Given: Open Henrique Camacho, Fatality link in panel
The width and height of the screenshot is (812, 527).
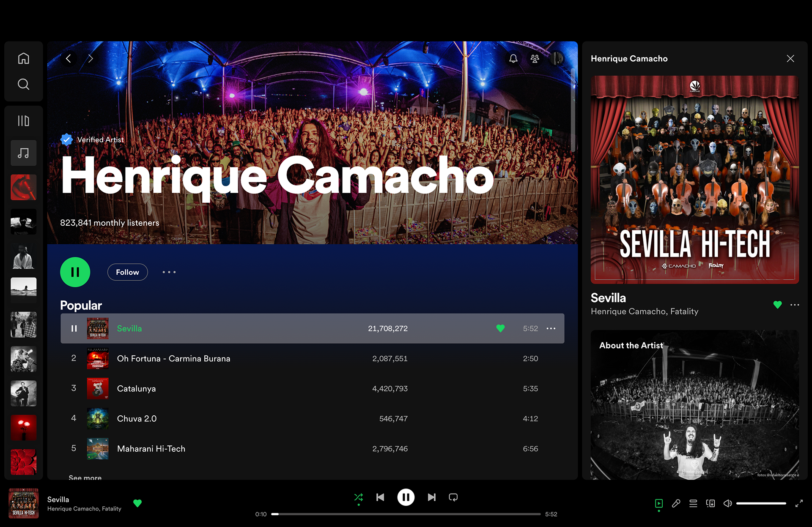Looking at the screenshot, I should click(x=645, y=311).
